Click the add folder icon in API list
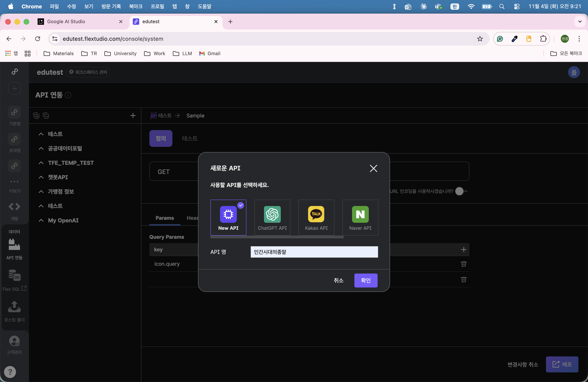The width and height of the screenshot is (588, 382). click(36, 115)
